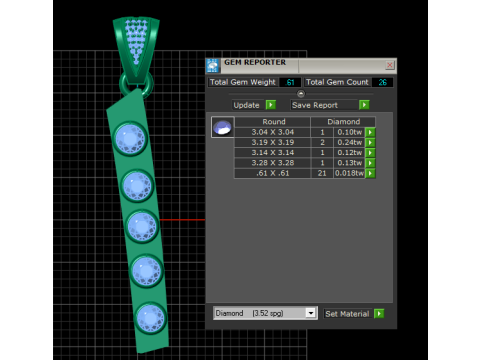Click the 0.018tw weight cell

(349, 173)
